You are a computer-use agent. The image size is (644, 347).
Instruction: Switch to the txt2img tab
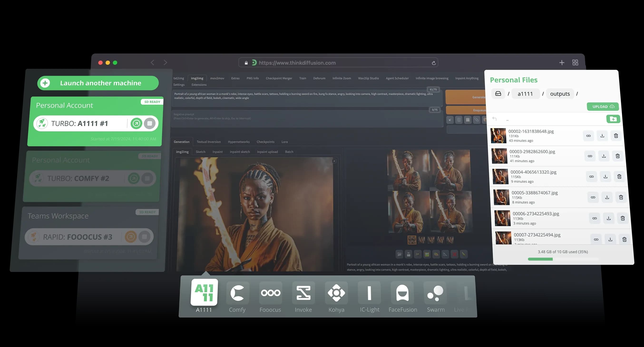click(x=179, y=78)
